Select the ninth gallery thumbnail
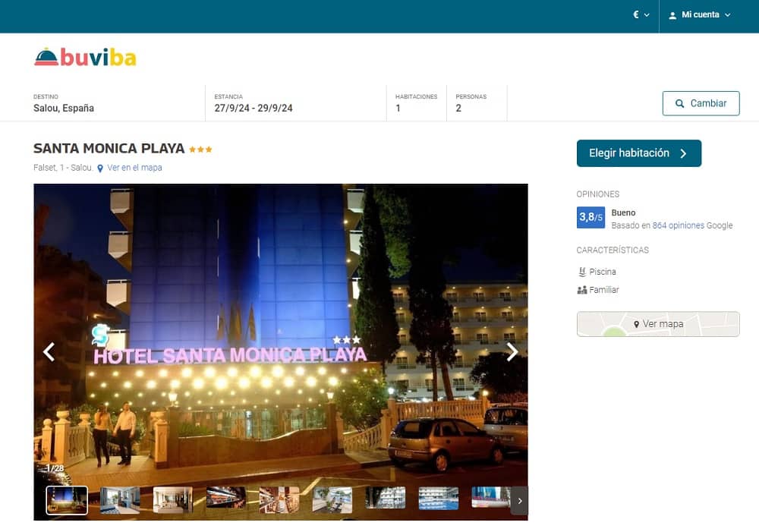 tap(491, 498)
